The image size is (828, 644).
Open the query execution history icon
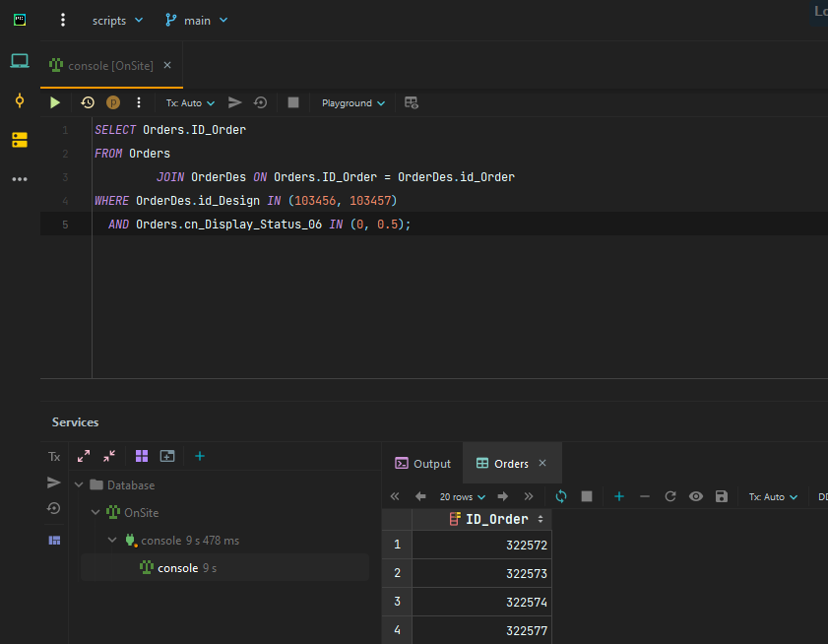click(88, 102)
